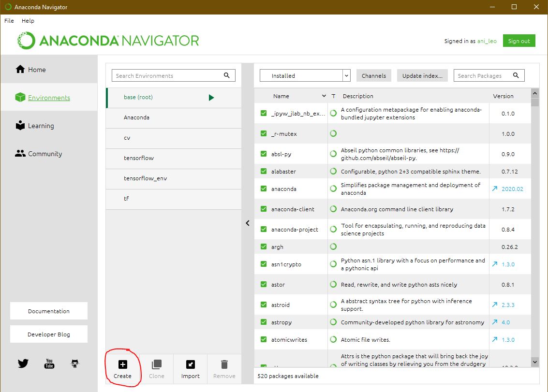The height and width of the screenshot is (392, 548).
Task: Select the cv environment
Action: tap(174, 138)
